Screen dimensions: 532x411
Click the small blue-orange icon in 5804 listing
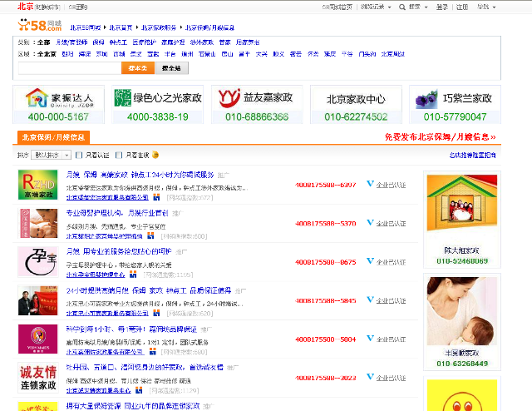(x=153, y=351)
